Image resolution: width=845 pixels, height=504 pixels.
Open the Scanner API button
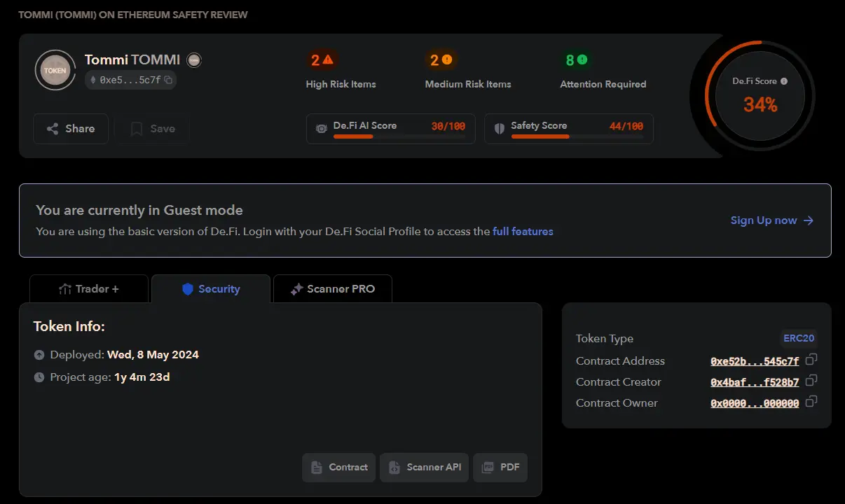pyautogui.click(x=425, y=468)
